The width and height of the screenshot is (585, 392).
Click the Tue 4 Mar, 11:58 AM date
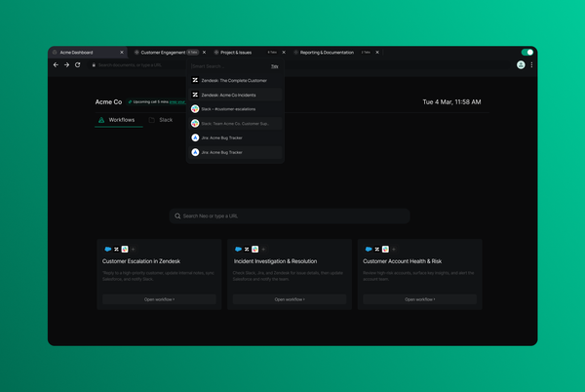451,101
